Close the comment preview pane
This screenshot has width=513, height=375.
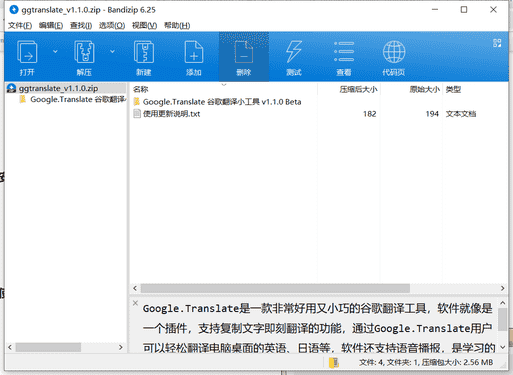click(x=135, y=303)
